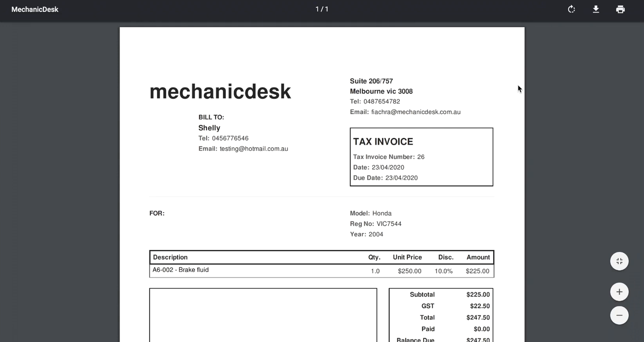Click the TAX INVOICE heading
The image size is (644, 342).
[x=383, y=142]
